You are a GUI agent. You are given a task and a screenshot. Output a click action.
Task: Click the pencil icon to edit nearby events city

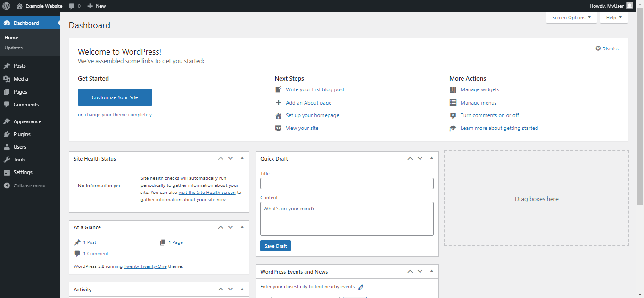[x=361, y=286]
